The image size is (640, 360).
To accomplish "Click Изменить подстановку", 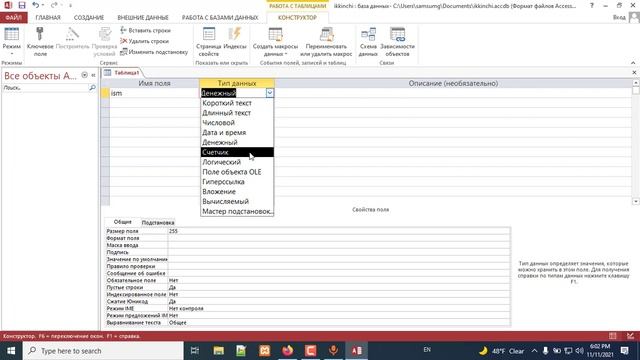I will 154,52.
